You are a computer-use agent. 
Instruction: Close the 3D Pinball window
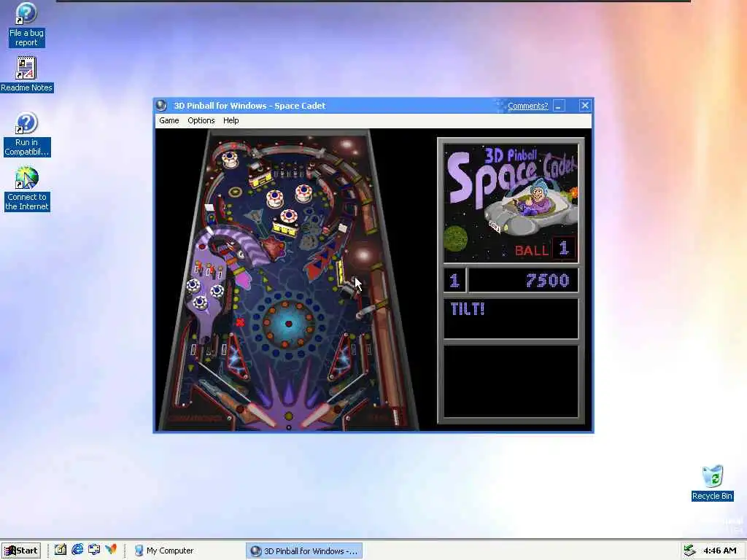[x=584, y=106]
